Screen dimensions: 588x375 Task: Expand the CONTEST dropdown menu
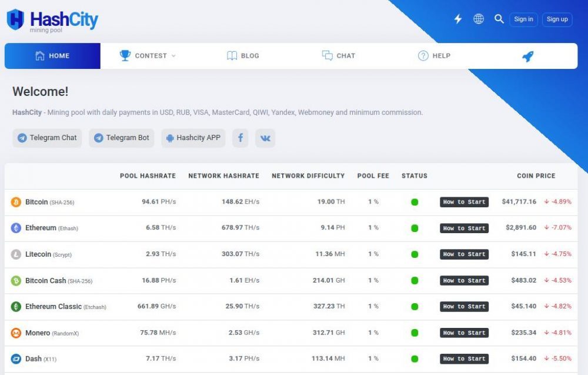pyautogui.click(x=151, y=55)
